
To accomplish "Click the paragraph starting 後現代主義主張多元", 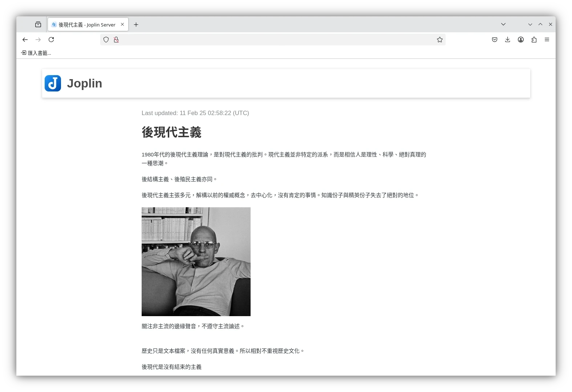I will click(x=280, y=195).
